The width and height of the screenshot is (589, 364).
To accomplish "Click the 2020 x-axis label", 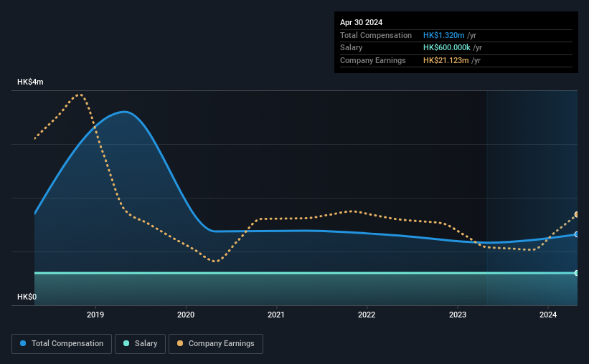I will (x=186, y=315).
